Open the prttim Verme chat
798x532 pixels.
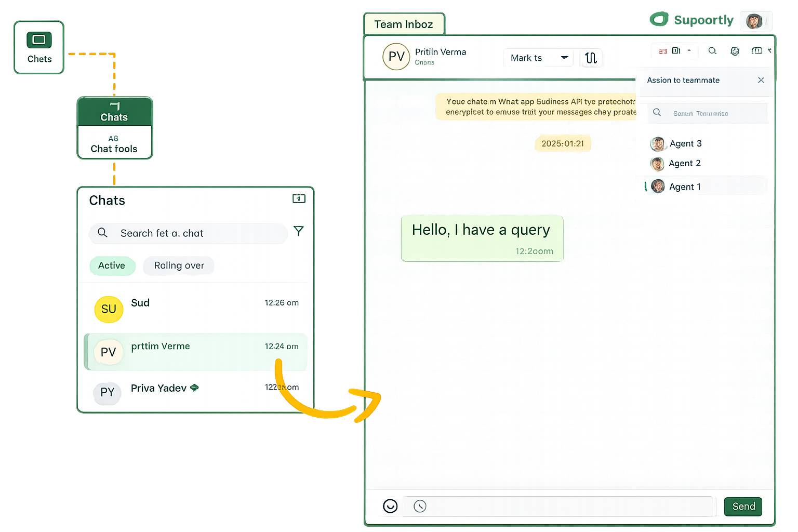(x=195, y=352)
